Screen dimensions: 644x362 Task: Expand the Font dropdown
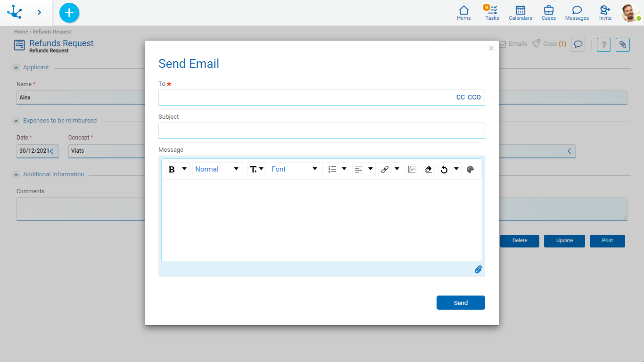pos(295,169)
